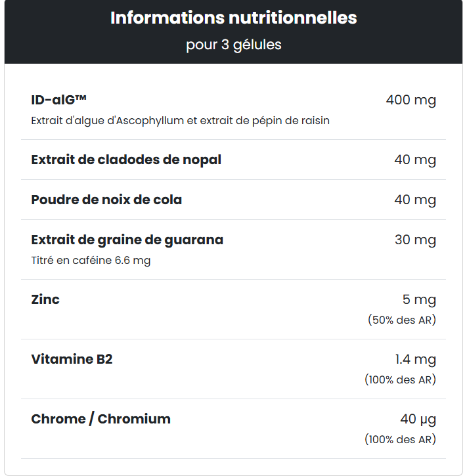
Task: Select the Zinc ingredient label
Action: [x=45, y=299]
